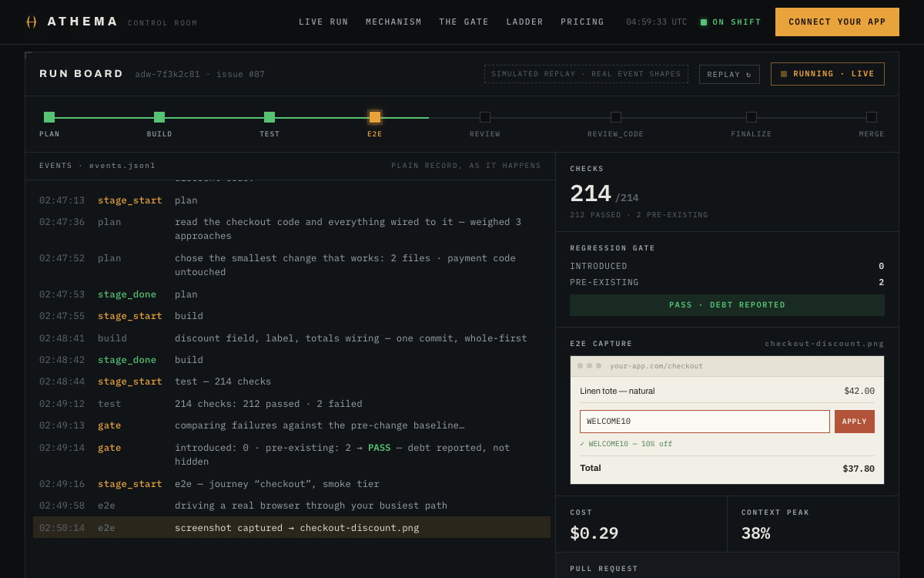
Task: Click the 02:49:58 e2e browser event
Action: (292, 506)
